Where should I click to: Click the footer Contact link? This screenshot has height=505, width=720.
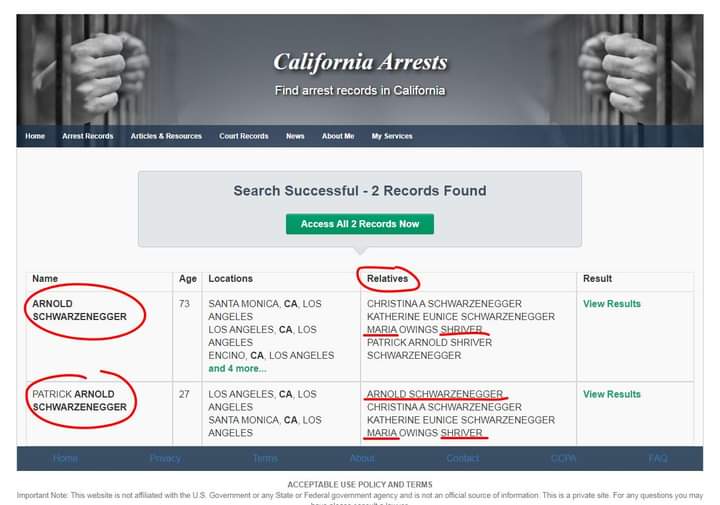tap(463, 458)
